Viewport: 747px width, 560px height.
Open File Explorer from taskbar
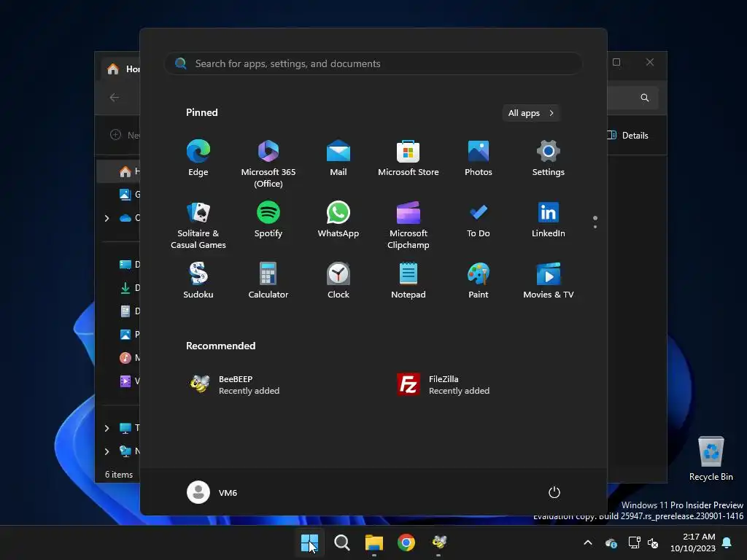coord(374,542)
